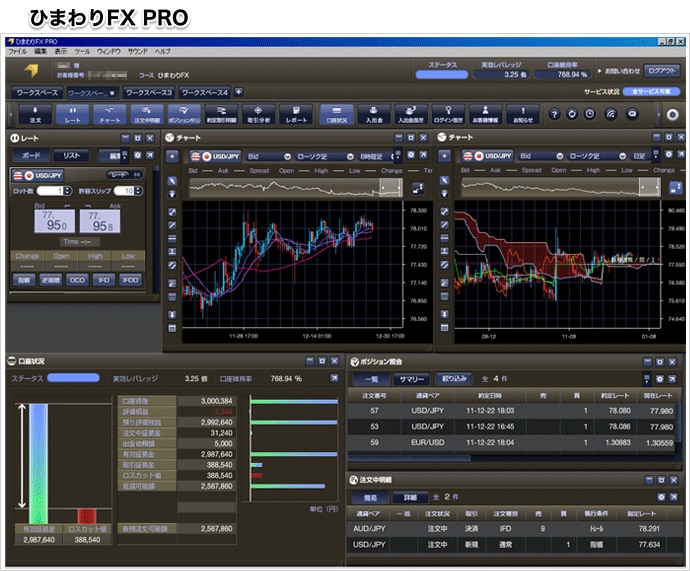Toggle the レート panel toolbar button
This screenshot has width=690, height=571.
[72, 114]
